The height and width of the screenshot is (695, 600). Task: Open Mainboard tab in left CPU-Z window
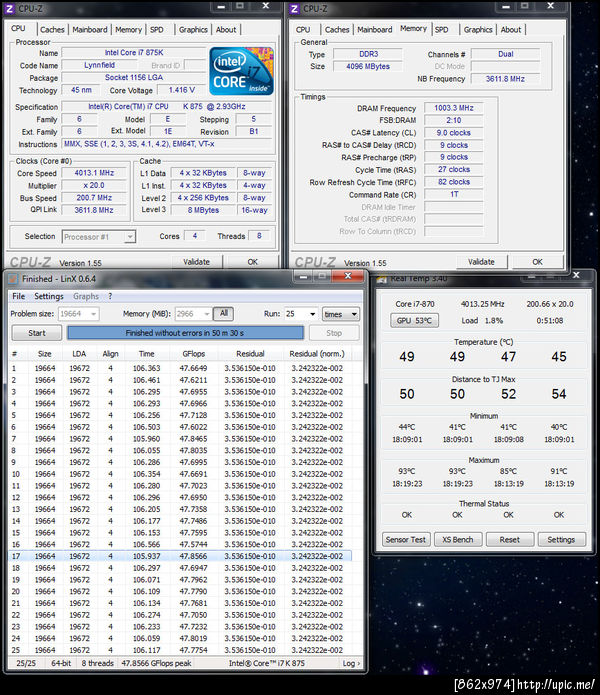[90, 30]
